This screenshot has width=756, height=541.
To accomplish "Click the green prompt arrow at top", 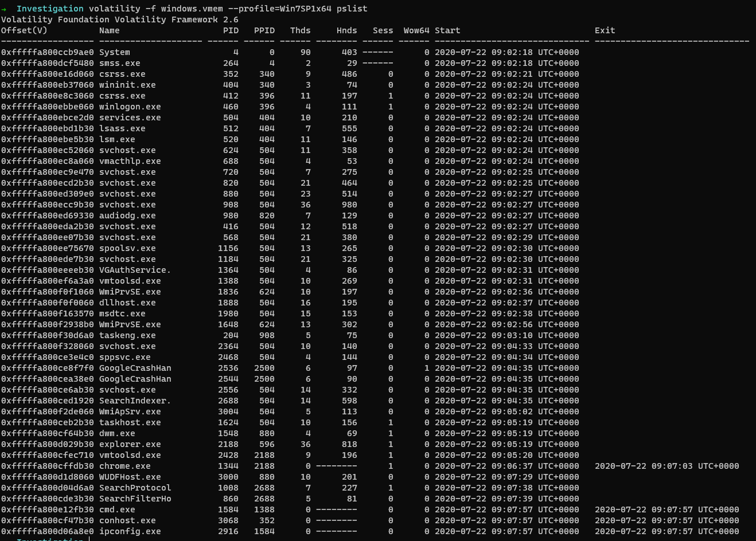I will click(x=4, y=9).
